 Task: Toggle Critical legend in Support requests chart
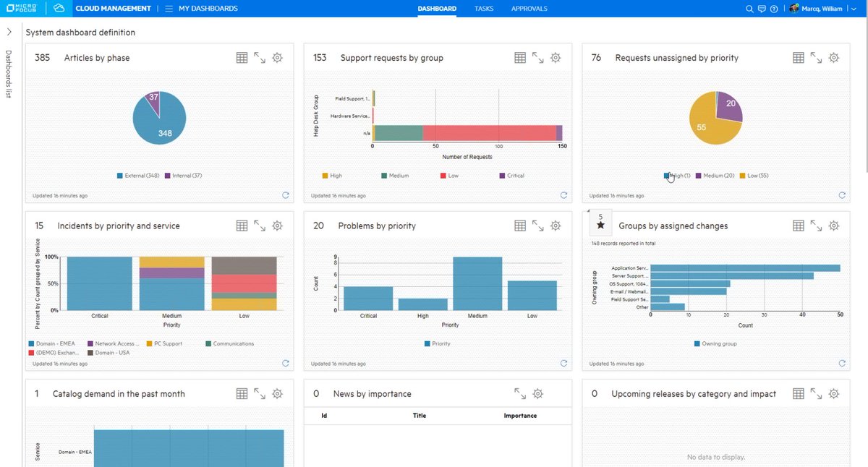pos(511,176)
